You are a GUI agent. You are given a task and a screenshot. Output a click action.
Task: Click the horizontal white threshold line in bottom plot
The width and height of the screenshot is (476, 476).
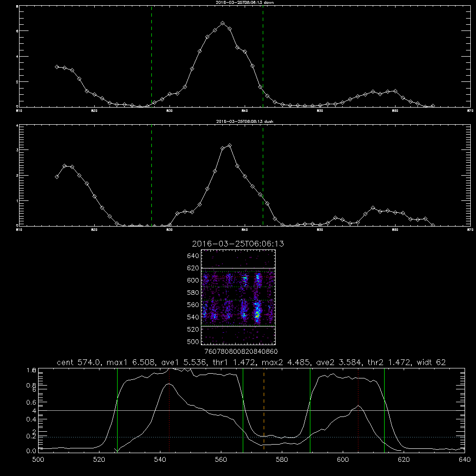(x=251, y=410)
